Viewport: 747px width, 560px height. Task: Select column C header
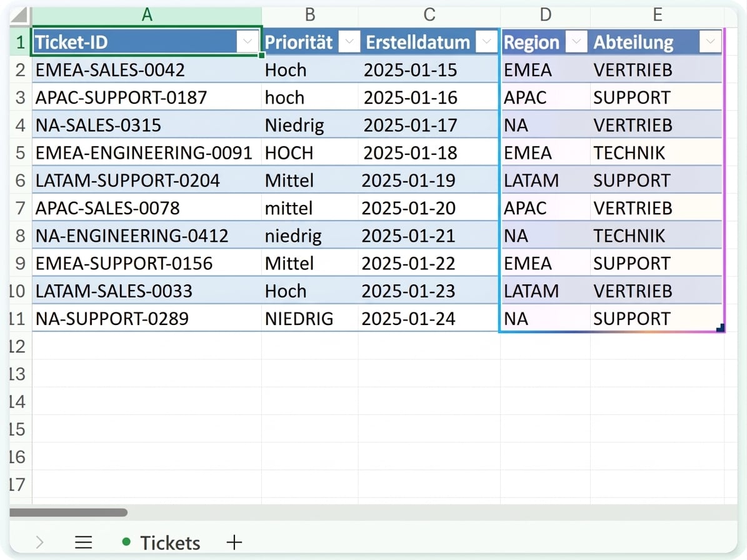coord(429,15)
